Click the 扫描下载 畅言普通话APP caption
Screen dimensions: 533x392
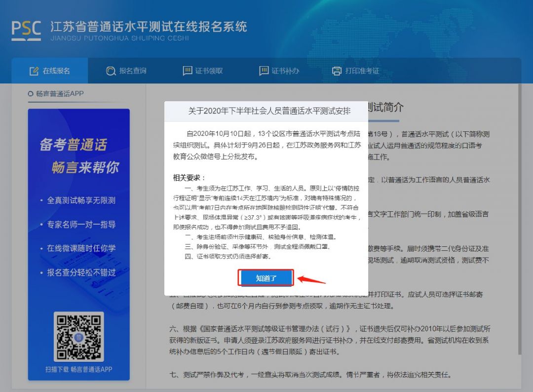[79, 370]
